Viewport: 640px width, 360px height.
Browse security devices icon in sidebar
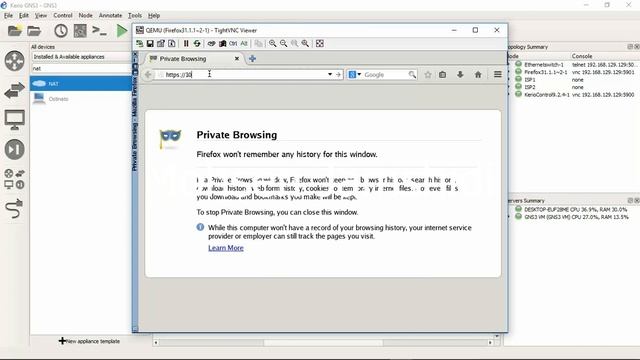point(15,149)
